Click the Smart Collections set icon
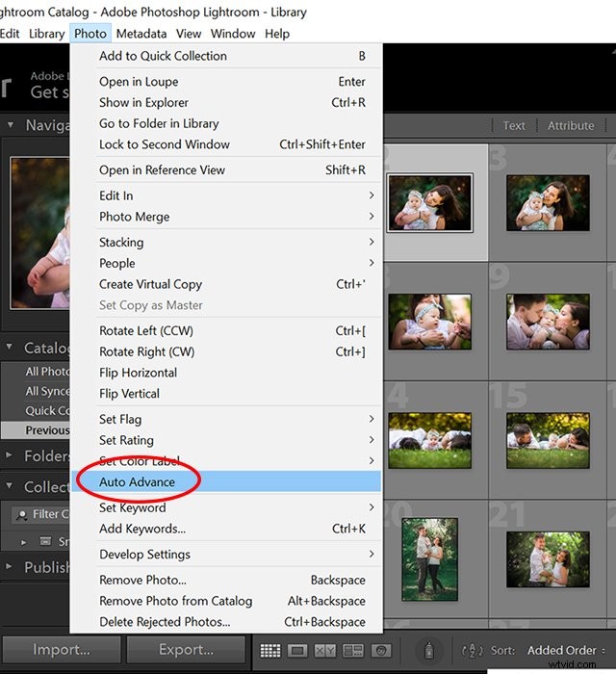Image resolution: width=616 pixels, height=674 pixels. (45, 541)
